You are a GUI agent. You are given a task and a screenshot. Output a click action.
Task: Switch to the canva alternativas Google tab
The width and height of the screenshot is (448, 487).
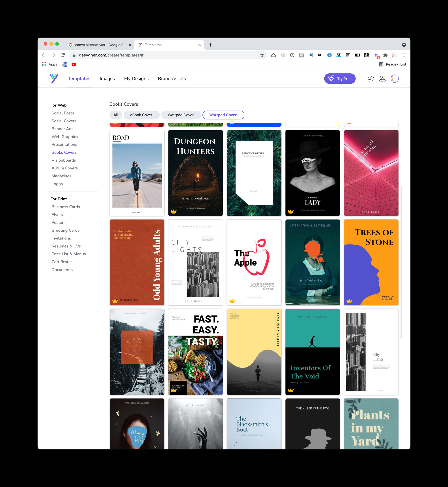click(100, 45)
